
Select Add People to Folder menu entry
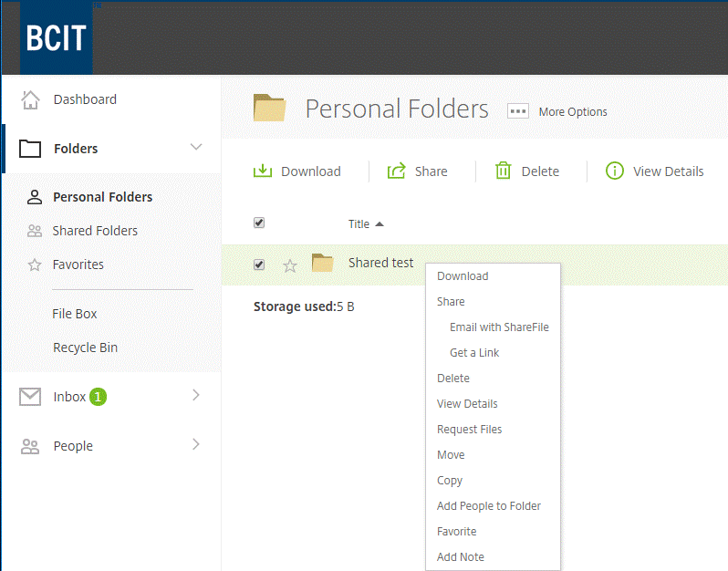[x=489, y=506]
